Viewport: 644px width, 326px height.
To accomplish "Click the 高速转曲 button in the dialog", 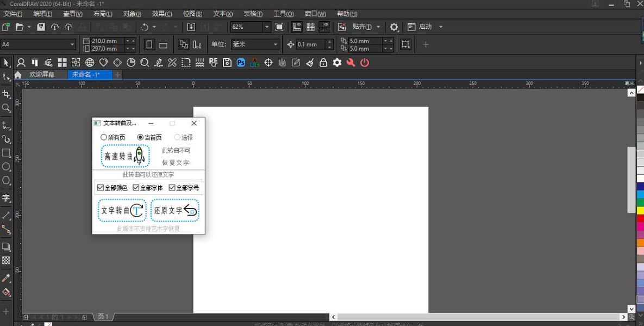I will 124,156.
